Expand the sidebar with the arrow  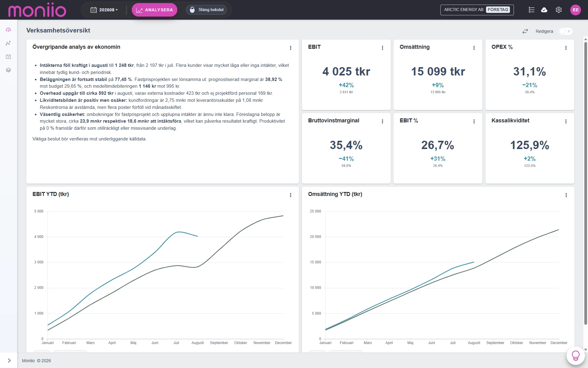(9, 361)
